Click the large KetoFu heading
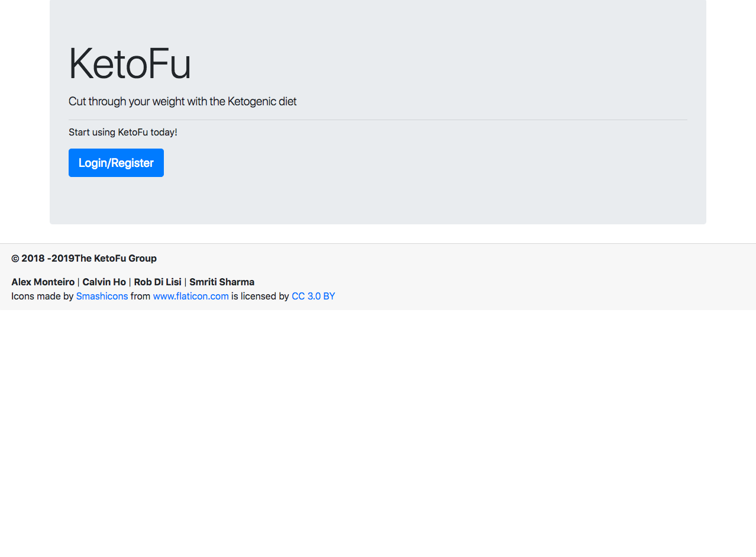This screenshot has width=756, height=557. (x=130, y=64)
